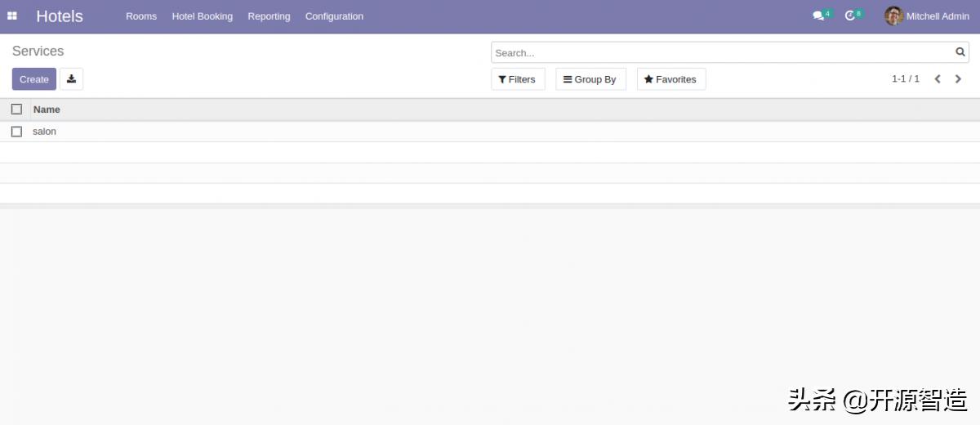Click into the Search field
980x425 pixels.
click(719, 53)
